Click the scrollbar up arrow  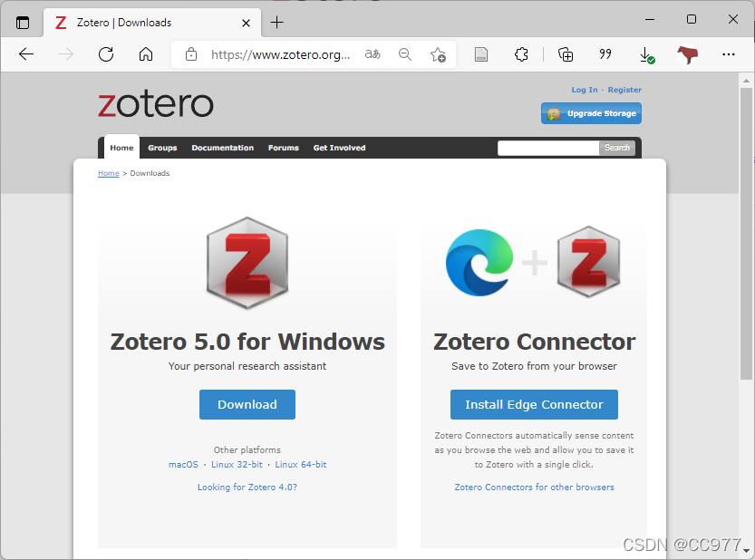746,81
